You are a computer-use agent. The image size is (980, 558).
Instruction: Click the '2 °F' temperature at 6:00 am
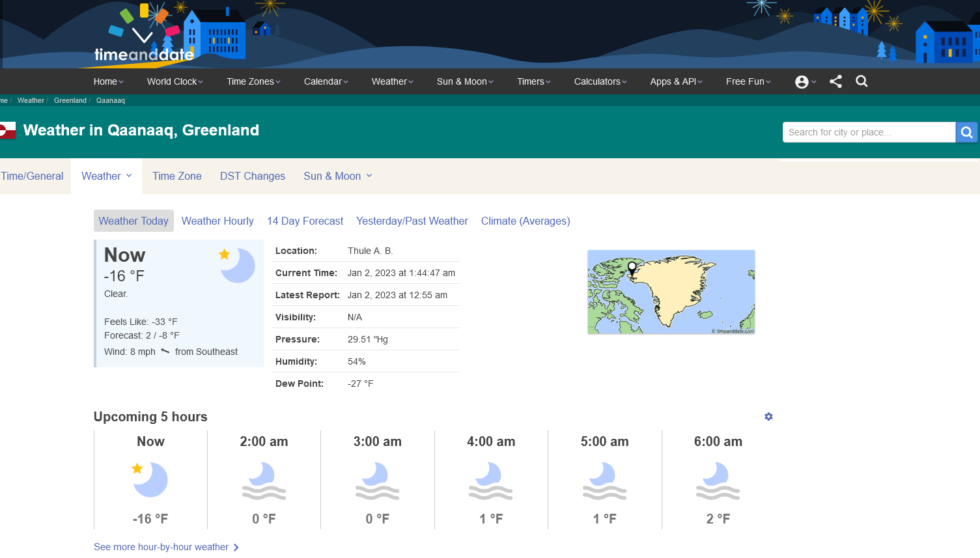pyautogui.click(x=718, y=519)
